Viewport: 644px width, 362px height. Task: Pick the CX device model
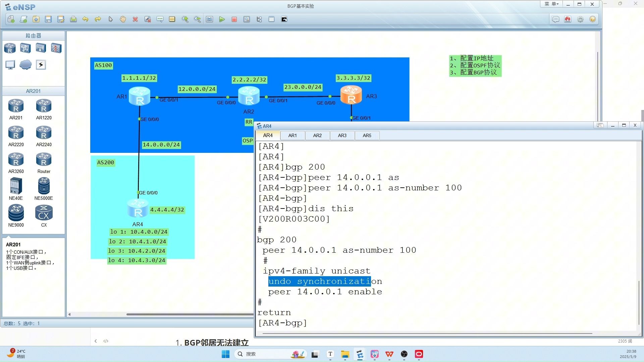click(x=44, y=216)
